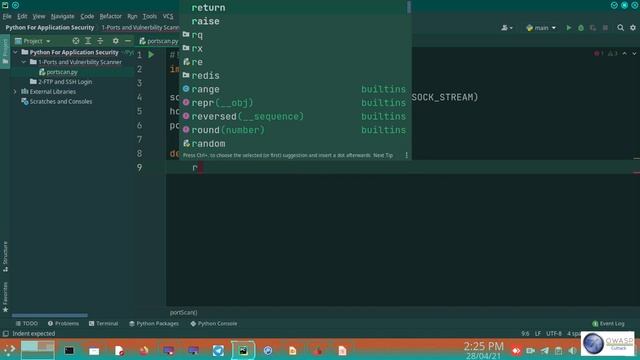Jump to previous highlighted error arrow

click(x=624, y=53)
